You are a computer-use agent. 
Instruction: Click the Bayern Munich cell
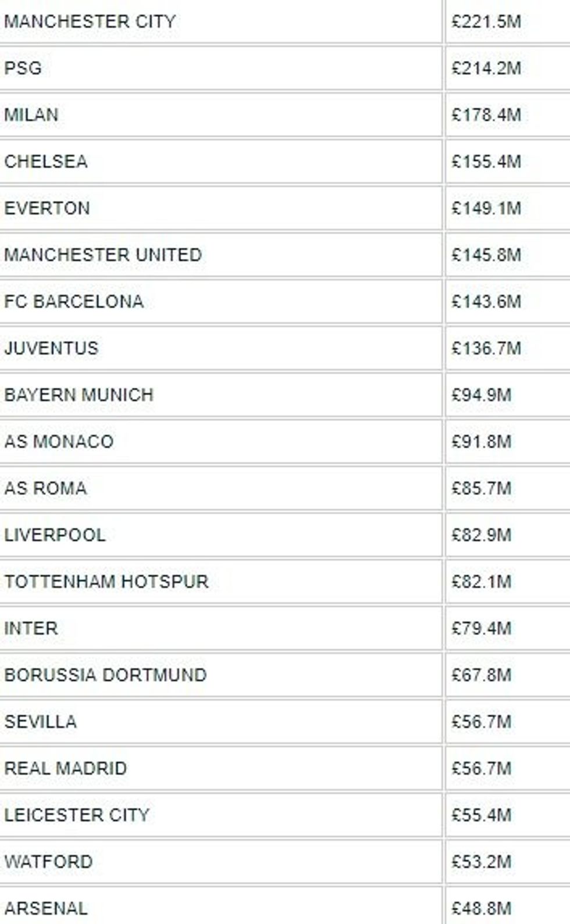(x=79, y=395)
